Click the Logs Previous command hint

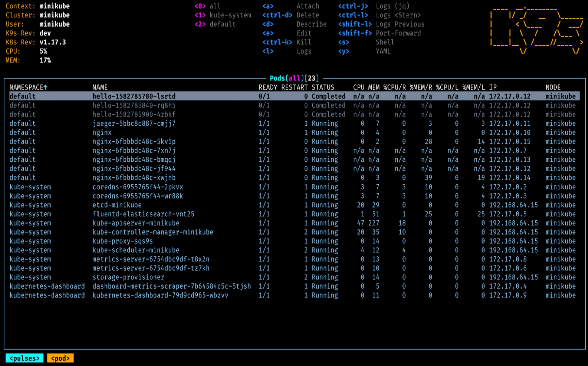coord(381,24)
